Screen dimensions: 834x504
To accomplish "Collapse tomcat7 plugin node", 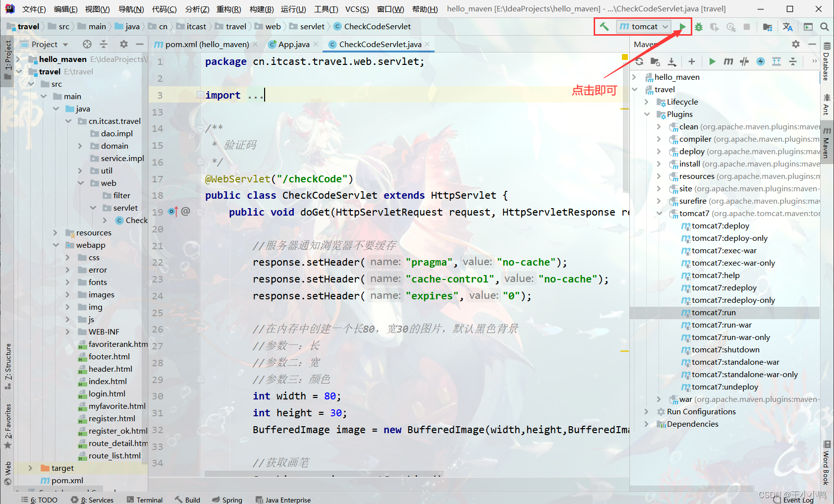I will coord(659,213).
